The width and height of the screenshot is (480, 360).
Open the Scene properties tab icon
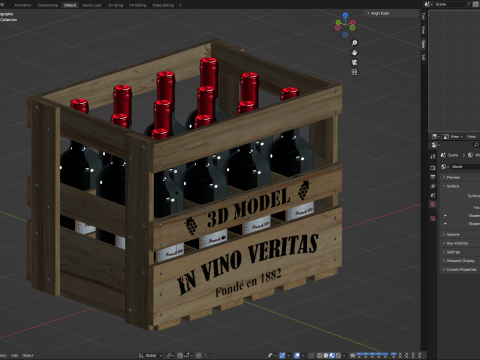[433, 195]
